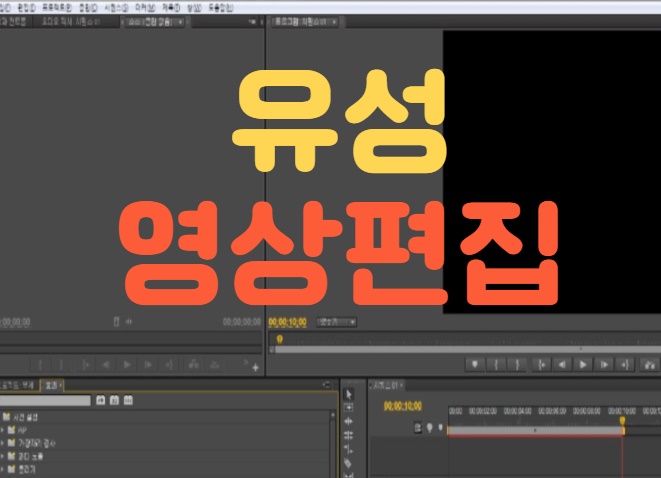Toggle YUV effects filter in Effects panel
The height and width of the screenshot is (478, 661).
pos(128,400)
